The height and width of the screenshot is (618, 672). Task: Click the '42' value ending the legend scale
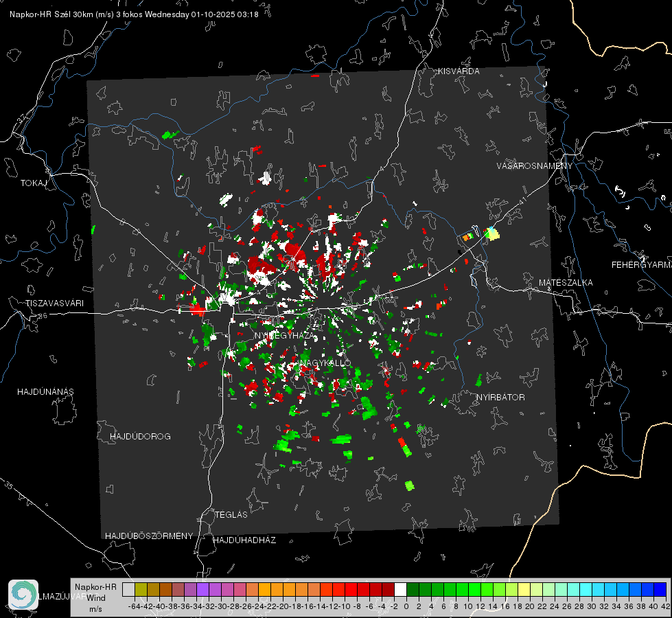(x=666, y=606)
